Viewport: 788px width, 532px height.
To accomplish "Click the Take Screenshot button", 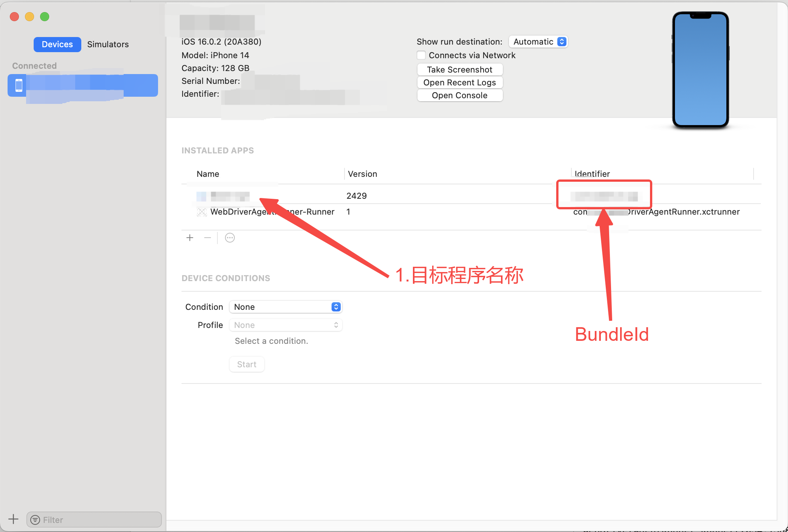I will (x=459, y=70).
